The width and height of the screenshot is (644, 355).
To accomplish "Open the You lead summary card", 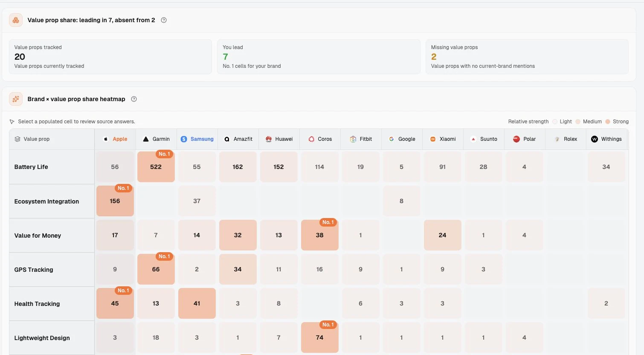I will click(x=319, y=57).
